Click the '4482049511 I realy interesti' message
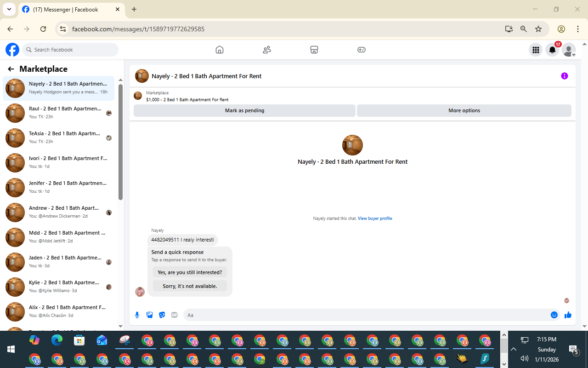The image size is (588, 368). [182, 240]
